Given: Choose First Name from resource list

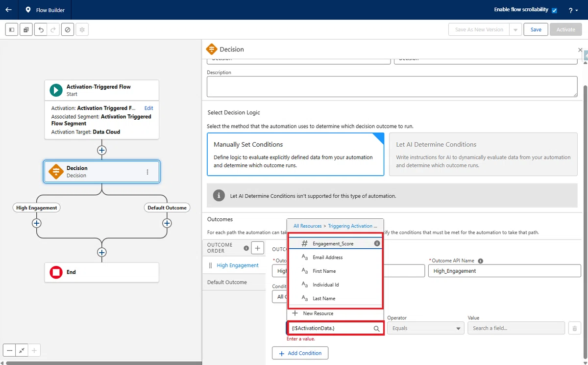Looking at the screenshot, I should pos(335,271).
